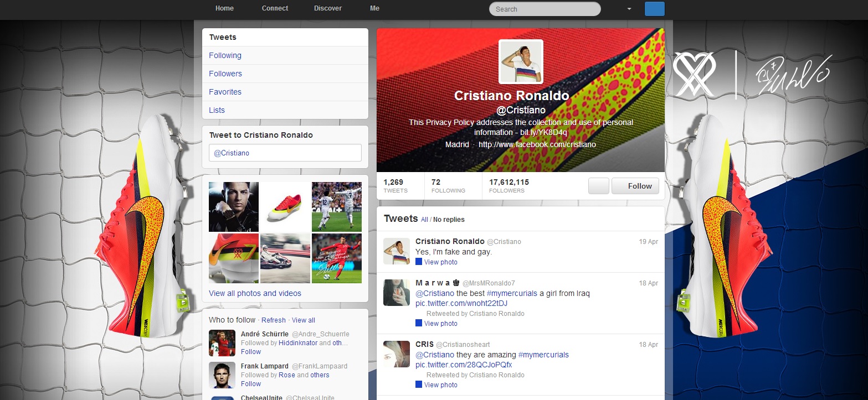Open the 19 Apr tweet timestamp
This screenshot has height=400, width=868.
coord(648,242)
